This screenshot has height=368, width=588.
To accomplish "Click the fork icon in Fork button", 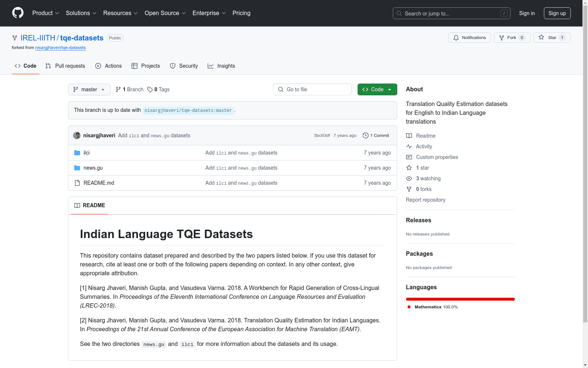I will click(x=502, y=38).
